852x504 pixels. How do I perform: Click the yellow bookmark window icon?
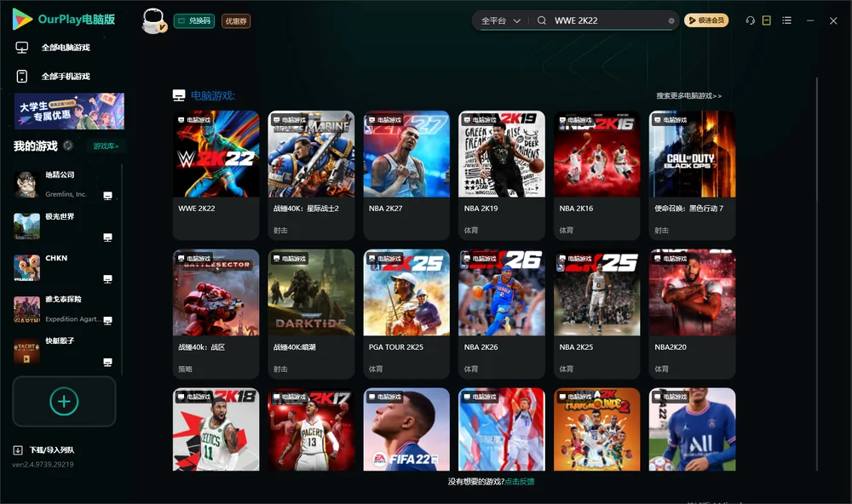click(767, 20)
